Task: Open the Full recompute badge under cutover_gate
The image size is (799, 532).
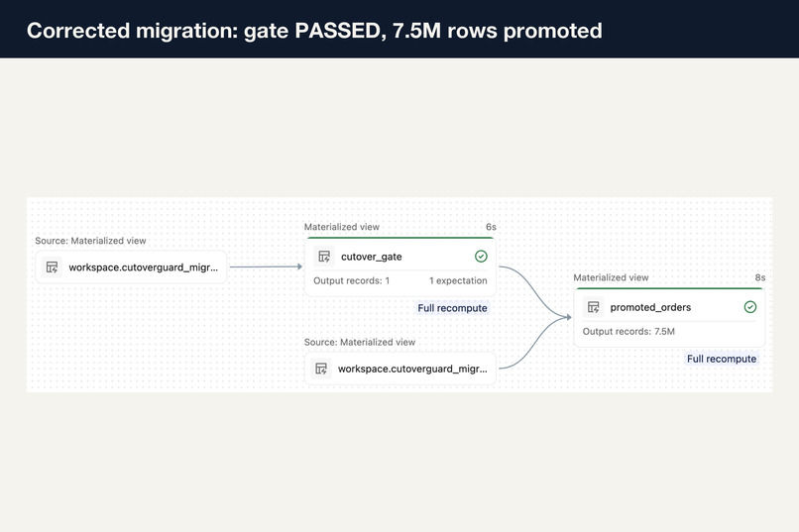Action: pos(452,308)
